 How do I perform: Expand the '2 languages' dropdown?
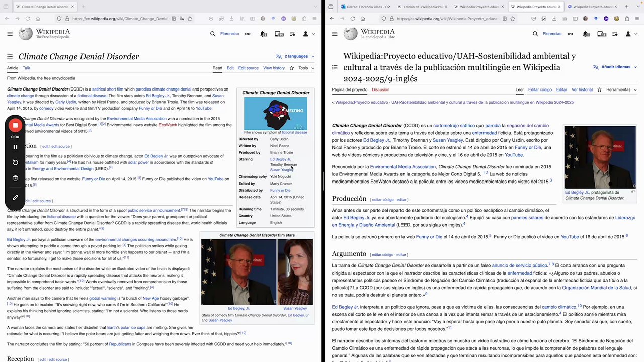(x=295, y=56)
